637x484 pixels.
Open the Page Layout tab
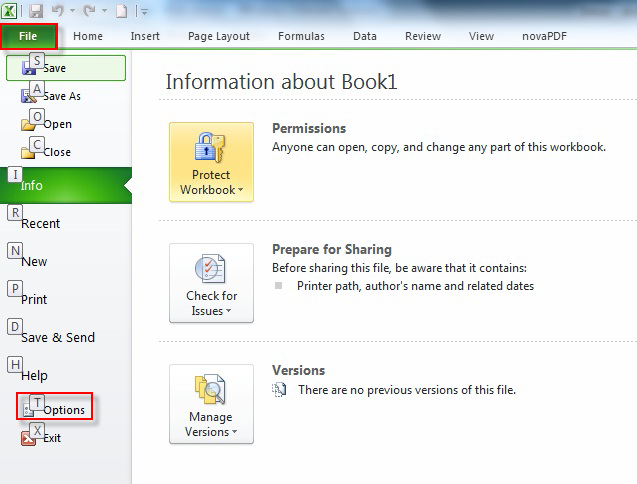pos(219,36)
